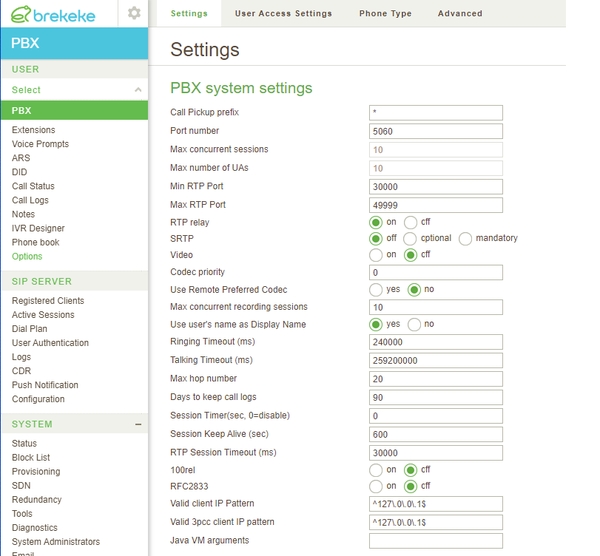
Task: Open the Phone Type tab
Action: [385, 14]
